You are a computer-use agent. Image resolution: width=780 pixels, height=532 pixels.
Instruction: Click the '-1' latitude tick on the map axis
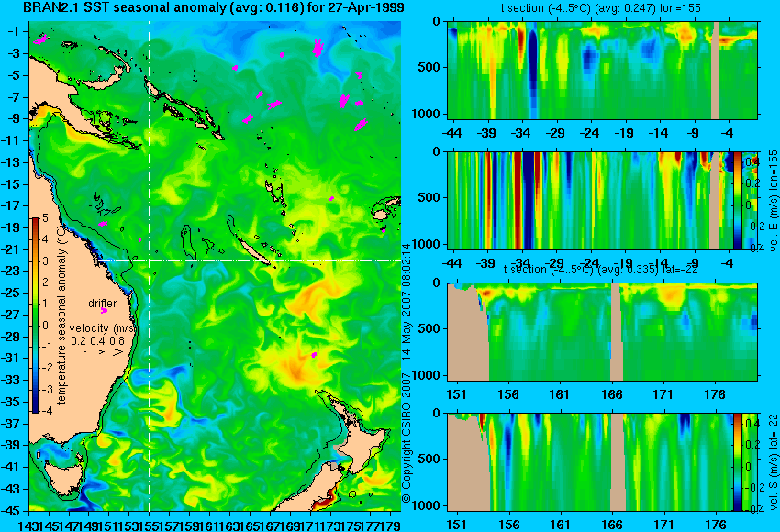tap(13, 32)
